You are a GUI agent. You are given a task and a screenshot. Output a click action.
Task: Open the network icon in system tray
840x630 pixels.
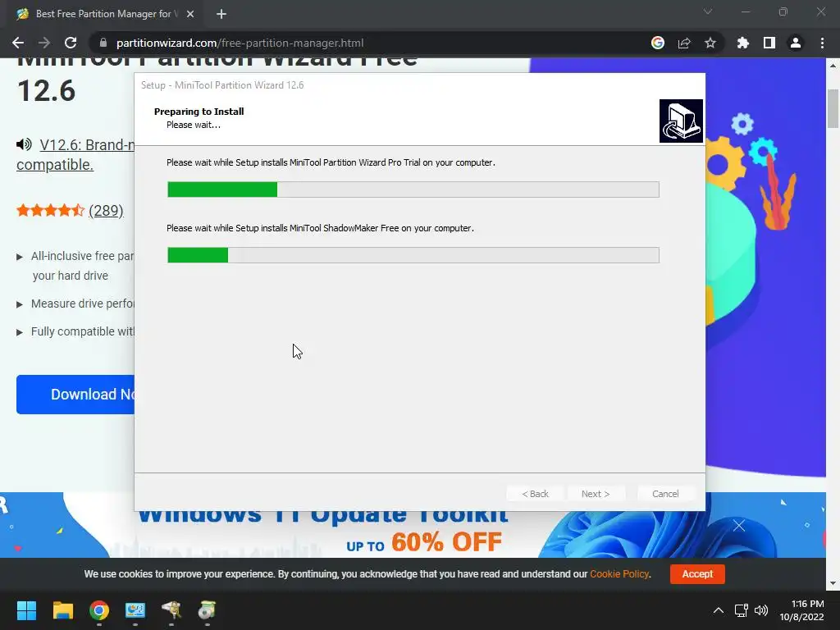point(742,610)
